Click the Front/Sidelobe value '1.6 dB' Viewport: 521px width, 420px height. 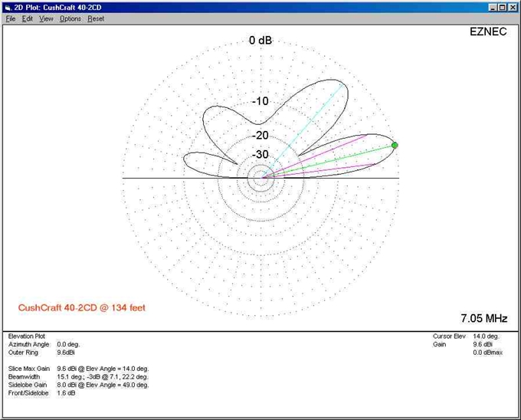pyautogui.click(x=66, y=393)
